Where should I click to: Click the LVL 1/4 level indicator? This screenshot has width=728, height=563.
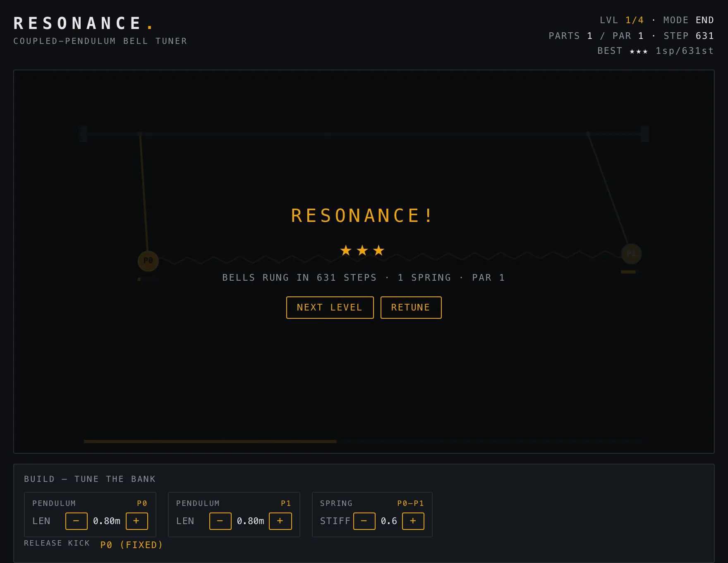pos(622,20)
